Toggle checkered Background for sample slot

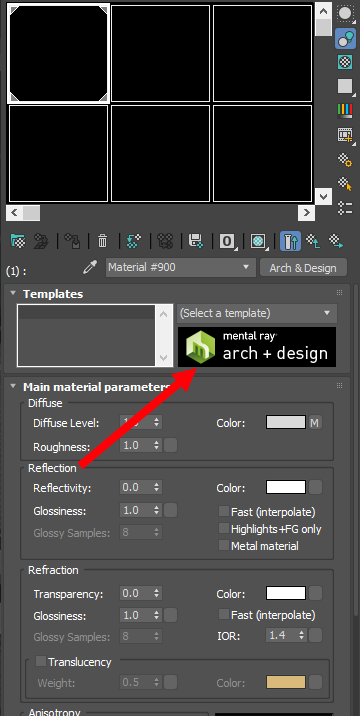345,62
